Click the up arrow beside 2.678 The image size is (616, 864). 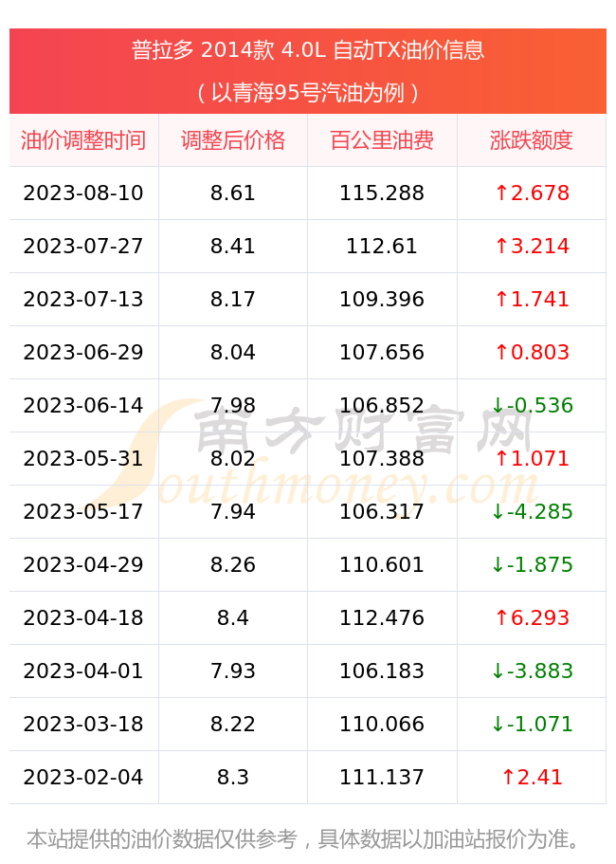501,193
